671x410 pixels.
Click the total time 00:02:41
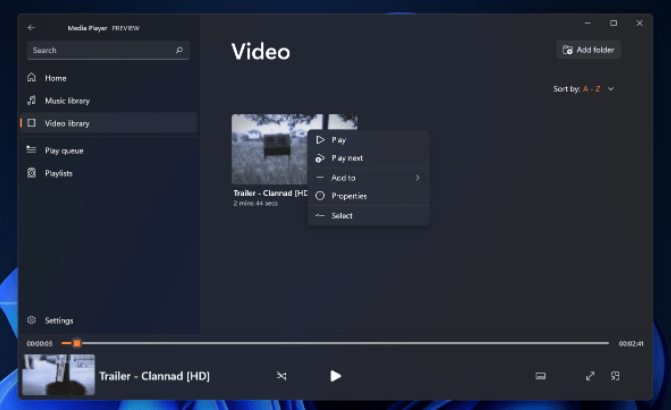(631, 344)
